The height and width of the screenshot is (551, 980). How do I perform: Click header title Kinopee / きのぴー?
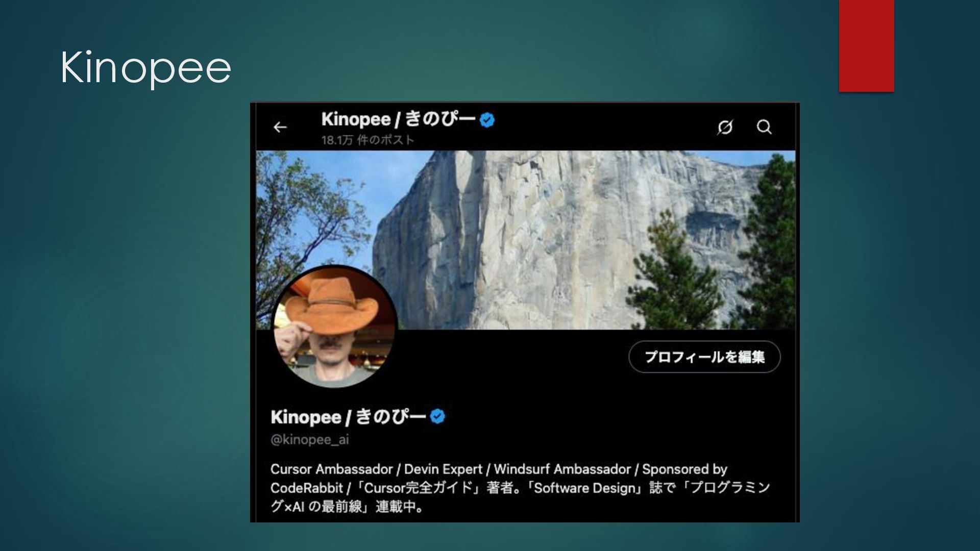point(398,119)
